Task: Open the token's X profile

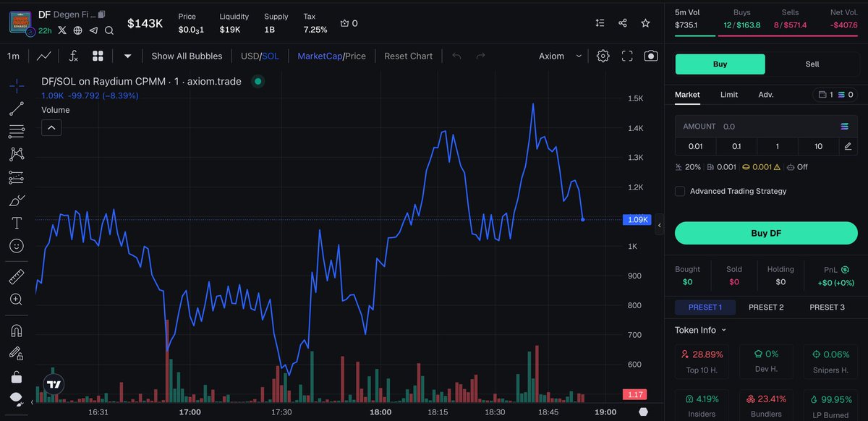Action: (62, 30)
